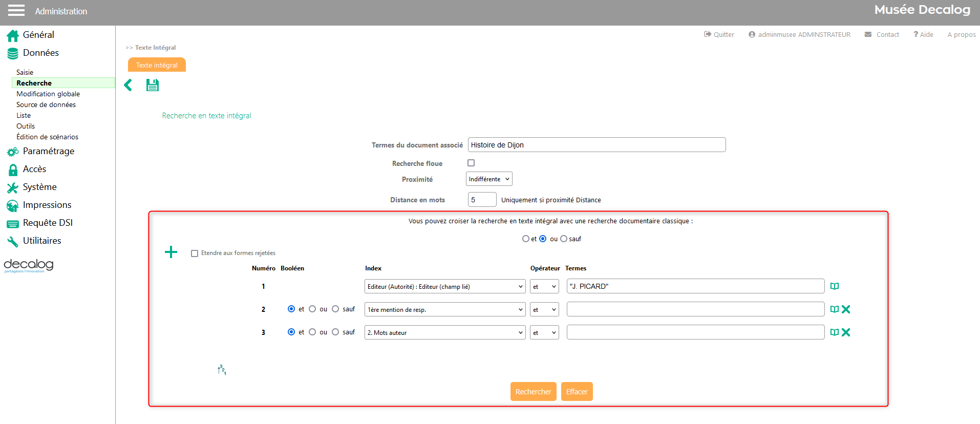Open the index book icon for row 1
980x424 pixels.
tap(834, 286)
